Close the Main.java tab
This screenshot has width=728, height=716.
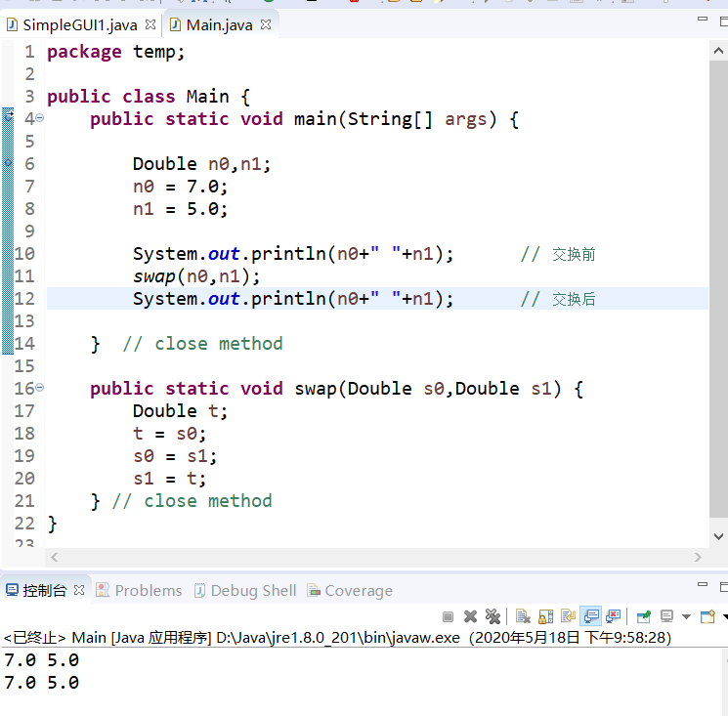[x=266, y=24]
